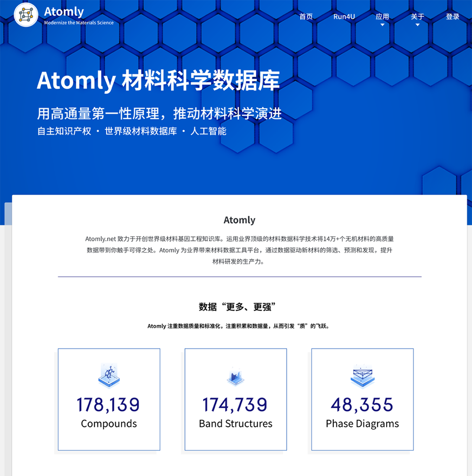Image resolution: width=472 pixels, height=476 pixels.
Task: Click the Compounds card label
Action: tap(109, 424)
